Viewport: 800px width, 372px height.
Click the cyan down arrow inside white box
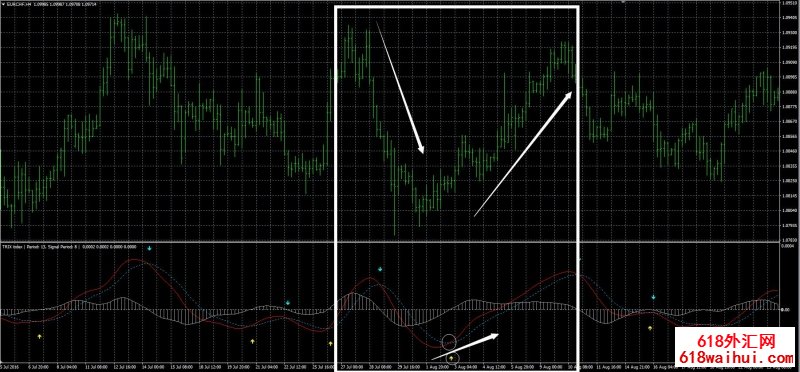click(380, 269)
